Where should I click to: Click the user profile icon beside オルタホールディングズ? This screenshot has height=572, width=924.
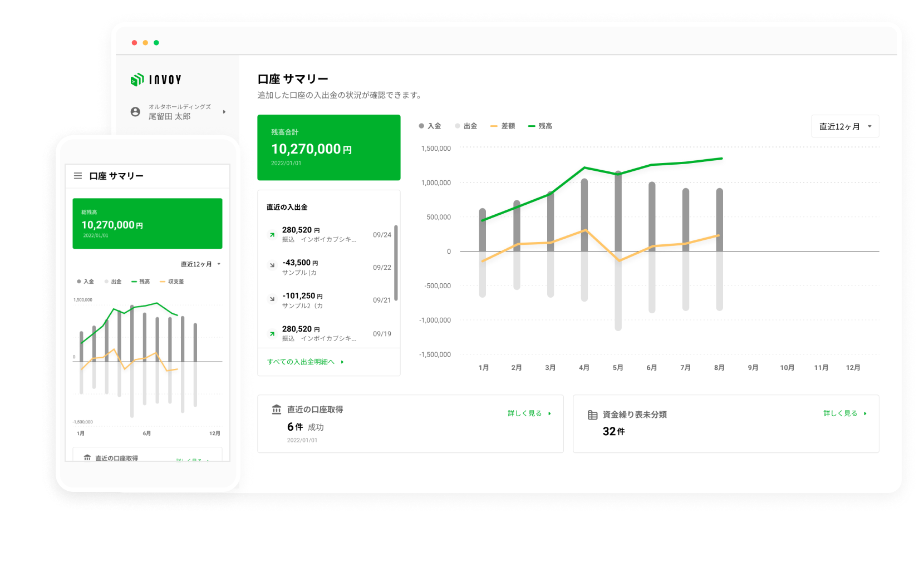pyautogui.click(x=135, y=111)
